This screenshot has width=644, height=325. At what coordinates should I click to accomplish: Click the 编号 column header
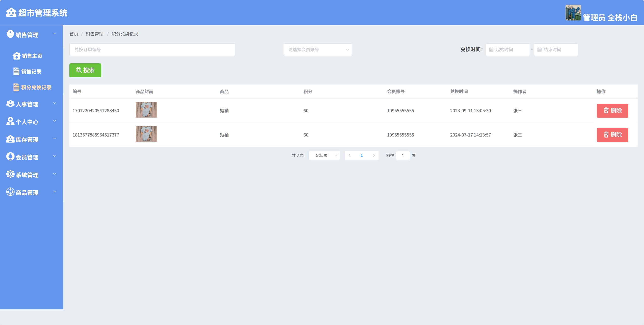point(77,91)
